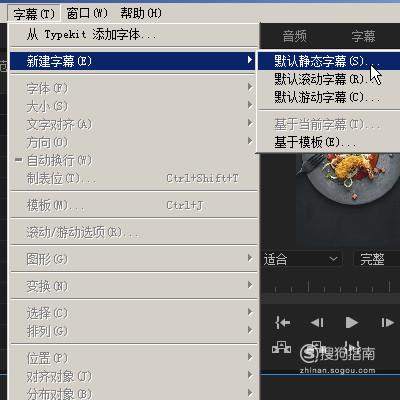400x400 pixels.
Task: Click 模板(M) menu entry
Action: tap(134, 205)
